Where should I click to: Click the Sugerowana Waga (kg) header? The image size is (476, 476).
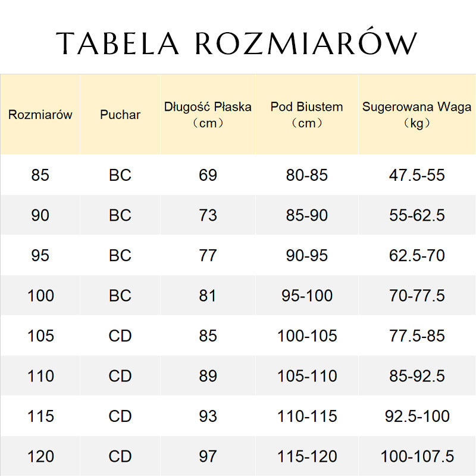417,115
